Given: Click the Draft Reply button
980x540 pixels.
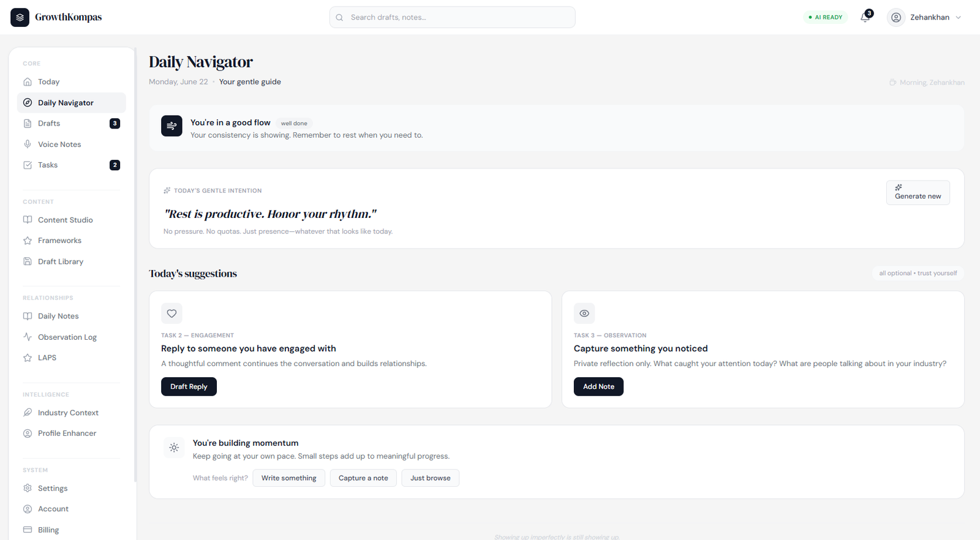Looking at the screenshot, I should point(189,386).
